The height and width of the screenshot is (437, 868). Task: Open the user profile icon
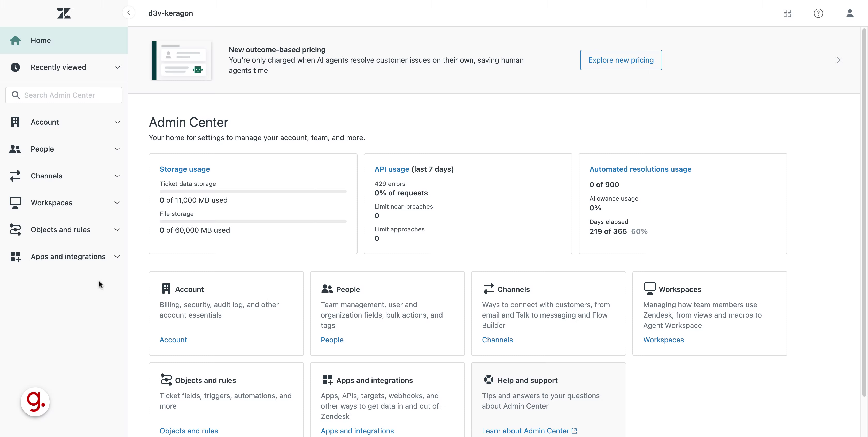[x=849, y=13]
